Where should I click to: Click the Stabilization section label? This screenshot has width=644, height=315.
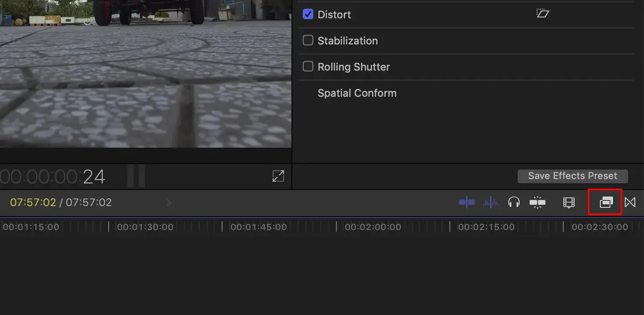[x=348, y=41]
